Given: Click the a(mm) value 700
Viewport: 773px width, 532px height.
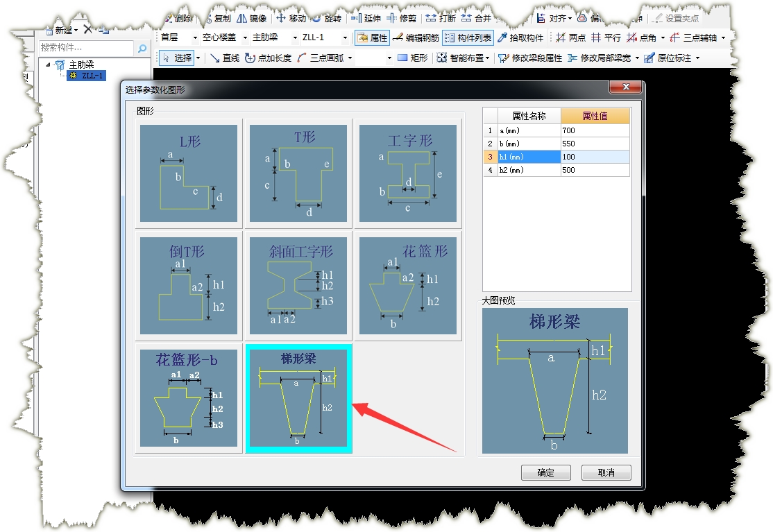Looking at the screenshot, I should (595, 130).
